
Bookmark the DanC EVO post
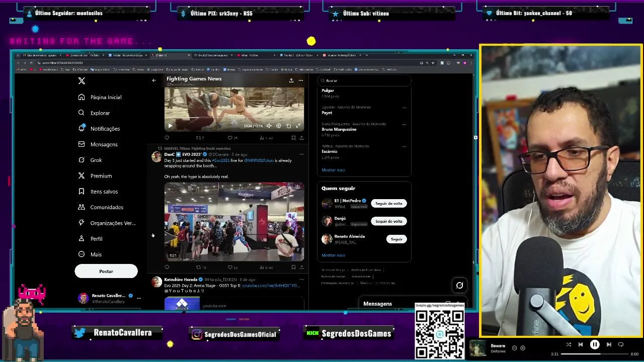click(x=293, y=267)
